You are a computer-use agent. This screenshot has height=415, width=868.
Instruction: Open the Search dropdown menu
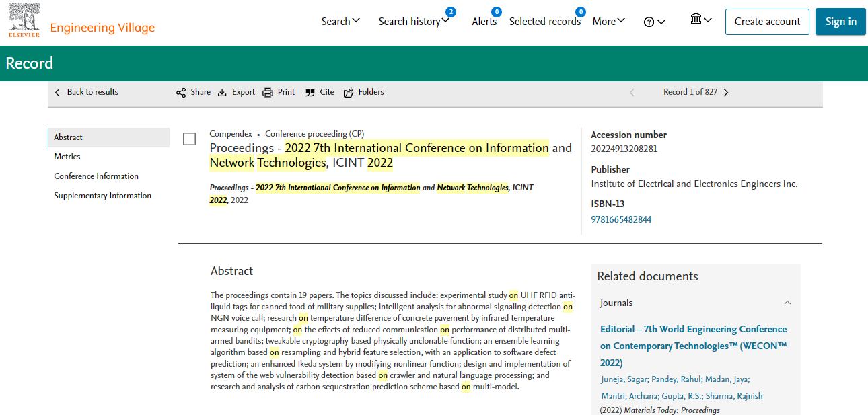340,21
